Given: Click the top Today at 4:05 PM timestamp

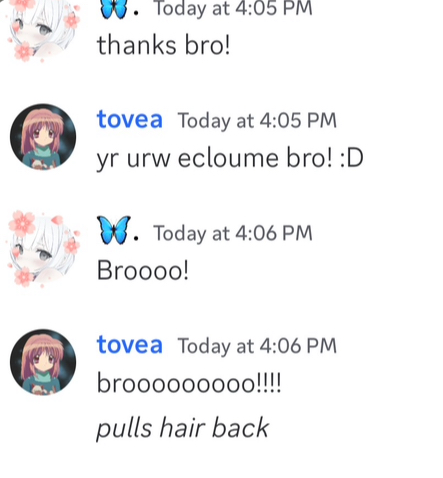Looking at the screenshot, I should click(233, 9).
